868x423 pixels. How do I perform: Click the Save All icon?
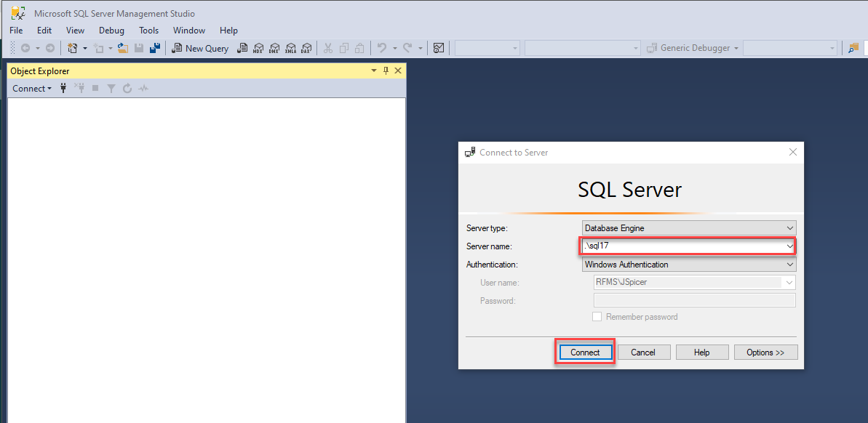click(x=155, y=48)
